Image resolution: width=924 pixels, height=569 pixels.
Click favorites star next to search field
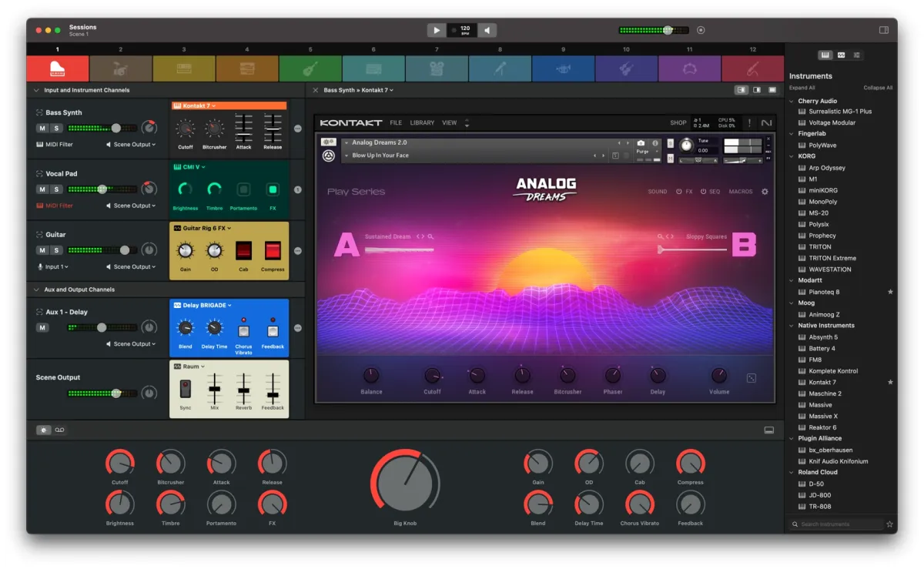(890, 524)
